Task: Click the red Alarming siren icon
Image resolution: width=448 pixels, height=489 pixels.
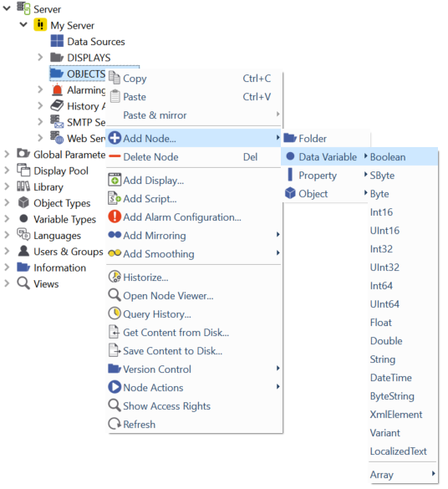Action: click(57, 89)
